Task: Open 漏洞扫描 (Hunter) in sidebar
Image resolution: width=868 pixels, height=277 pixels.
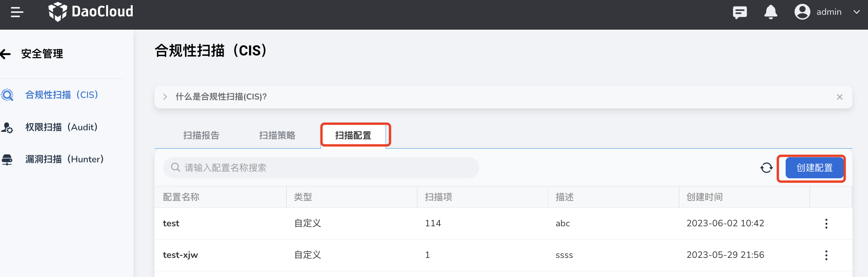Action: [x=64, y=159]
